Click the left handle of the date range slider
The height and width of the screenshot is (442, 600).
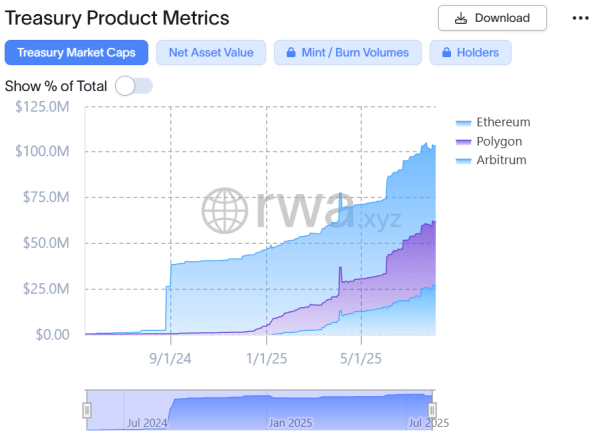[x=87, y=410]
